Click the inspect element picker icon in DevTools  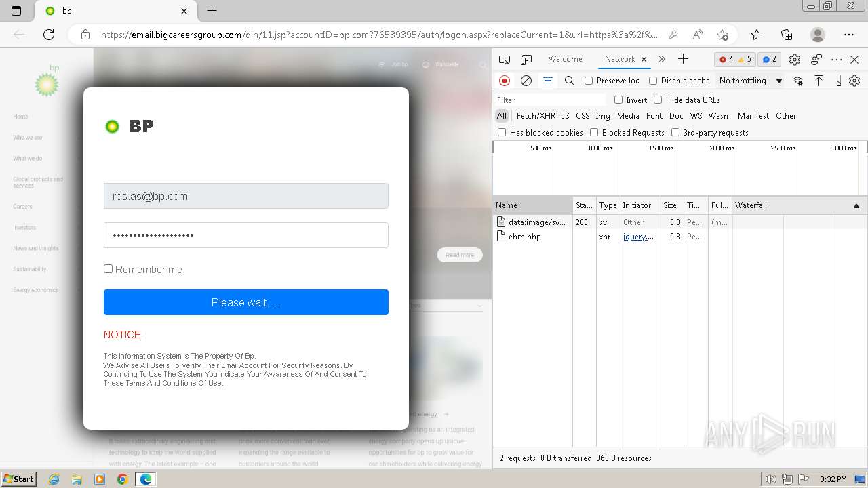pos(505,60)
